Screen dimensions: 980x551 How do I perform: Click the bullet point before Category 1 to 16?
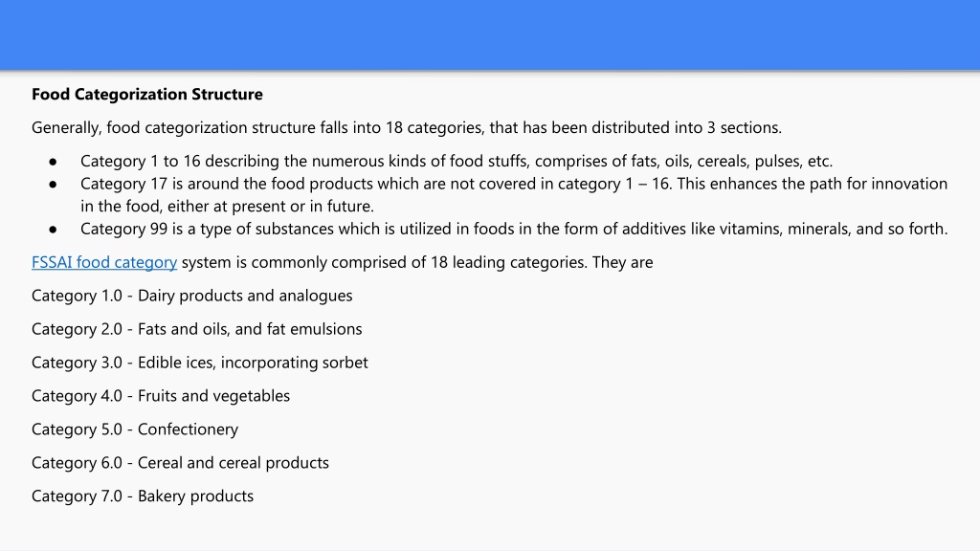pyautogui.click(x=54, y=163)
